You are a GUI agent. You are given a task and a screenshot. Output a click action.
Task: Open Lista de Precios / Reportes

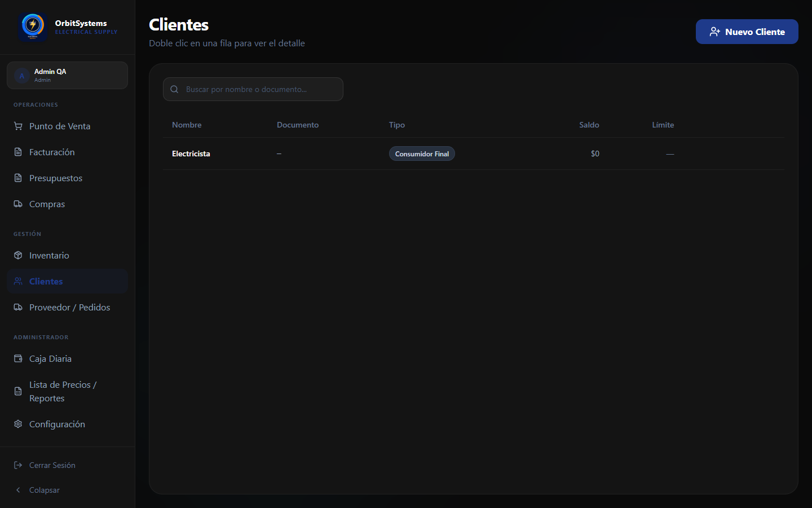67,391
